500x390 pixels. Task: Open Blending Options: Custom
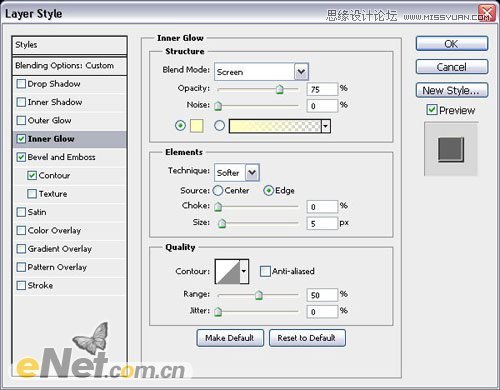[69, 66]
